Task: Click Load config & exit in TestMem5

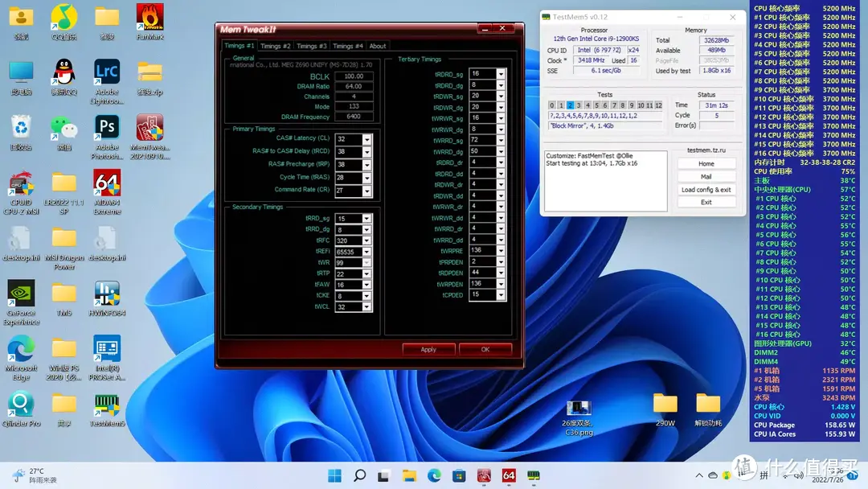Action: 706,189
